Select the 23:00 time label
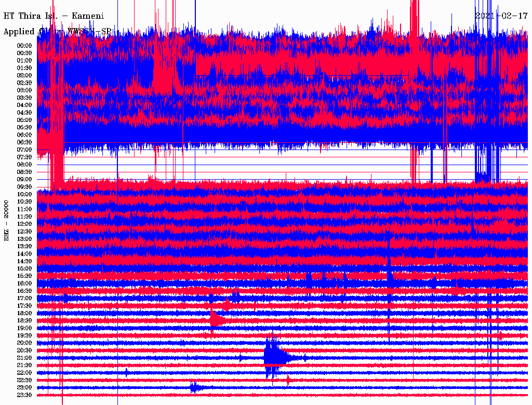Image resolution: width=532 pixels, height=405 pixels. click(x=24, y=388)
